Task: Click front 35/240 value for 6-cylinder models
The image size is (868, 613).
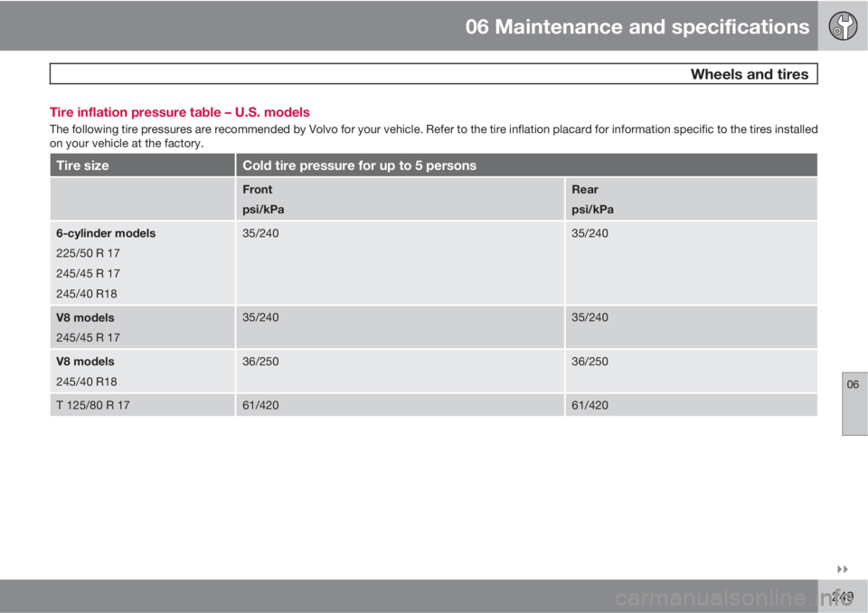Action: coord(260,233)
